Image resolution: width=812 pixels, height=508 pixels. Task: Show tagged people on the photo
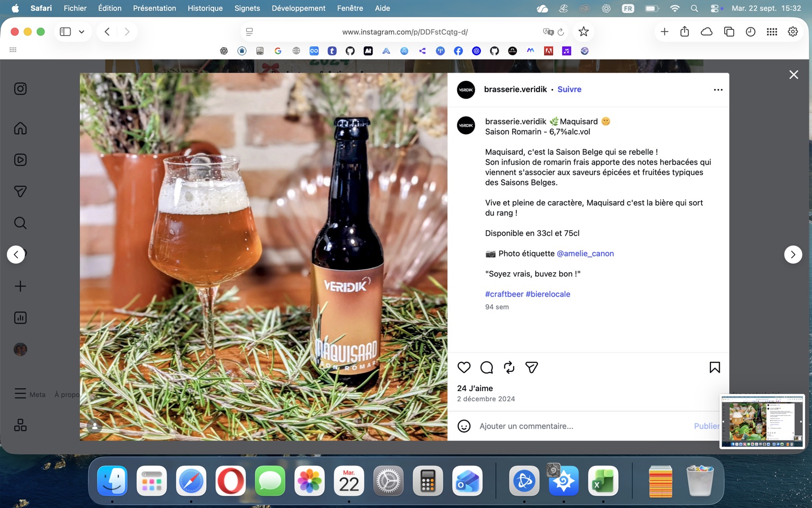click(x=94, y=426)
